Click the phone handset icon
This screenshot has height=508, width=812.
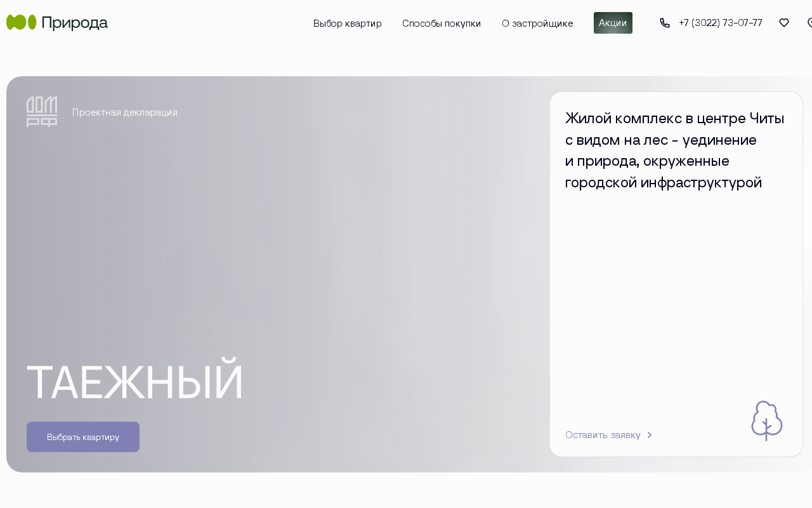(665, 23)
